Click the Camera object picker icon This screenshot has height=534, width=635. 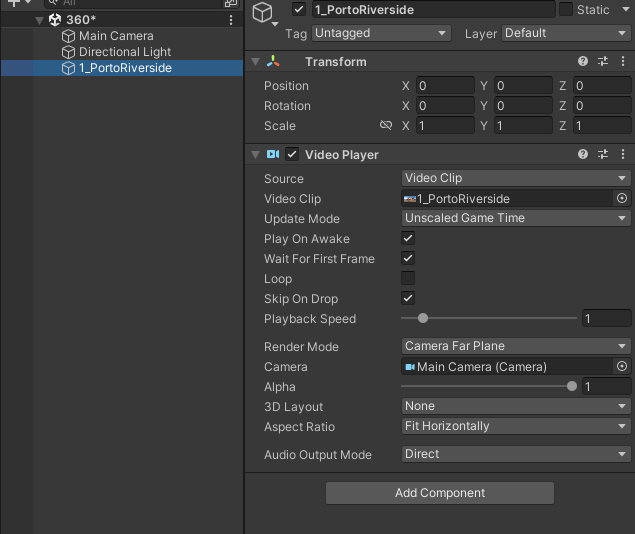pyautogui.click(x=622, y=366)
